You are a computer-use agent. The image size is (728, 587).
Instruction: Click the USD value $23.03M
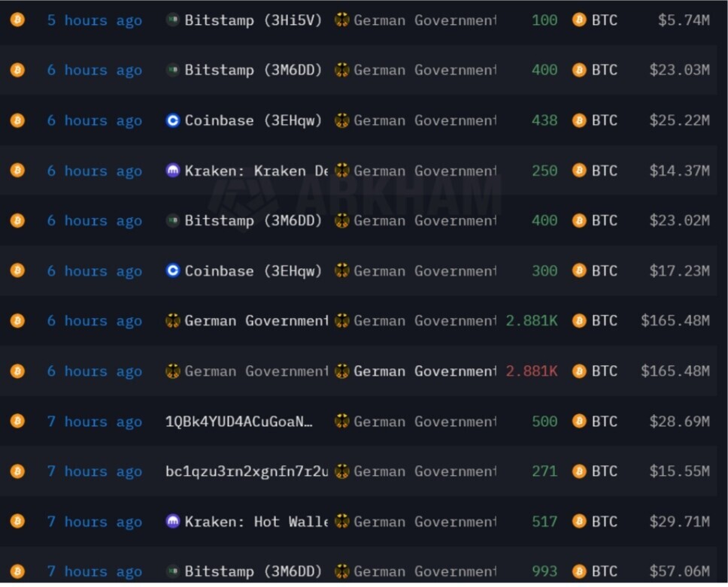point(680,70)
